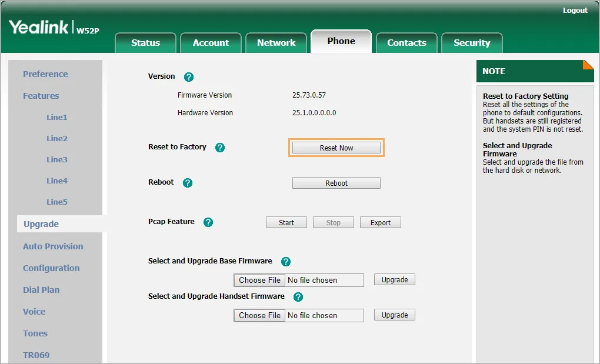Open the Tones settings page
The image size is (600, 364).
click(x=35, y=333)
